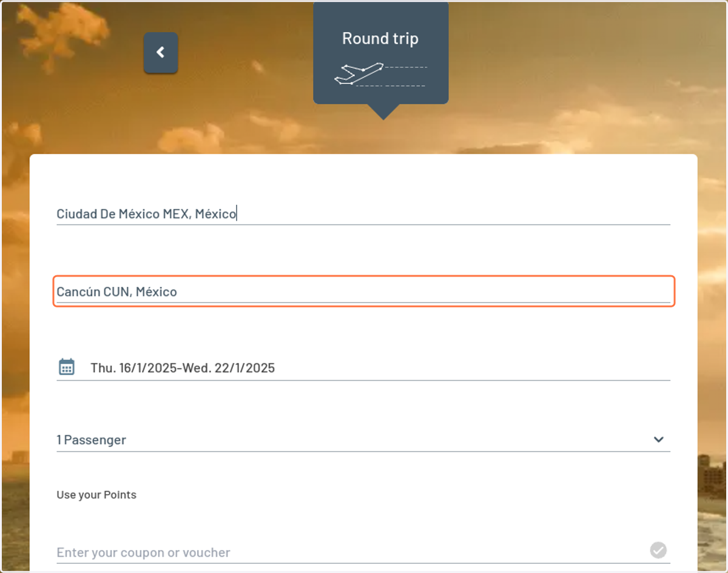Open the 1 Passenger dropdown
Viewport: 728px width, 573px height.
click(363, 440)
